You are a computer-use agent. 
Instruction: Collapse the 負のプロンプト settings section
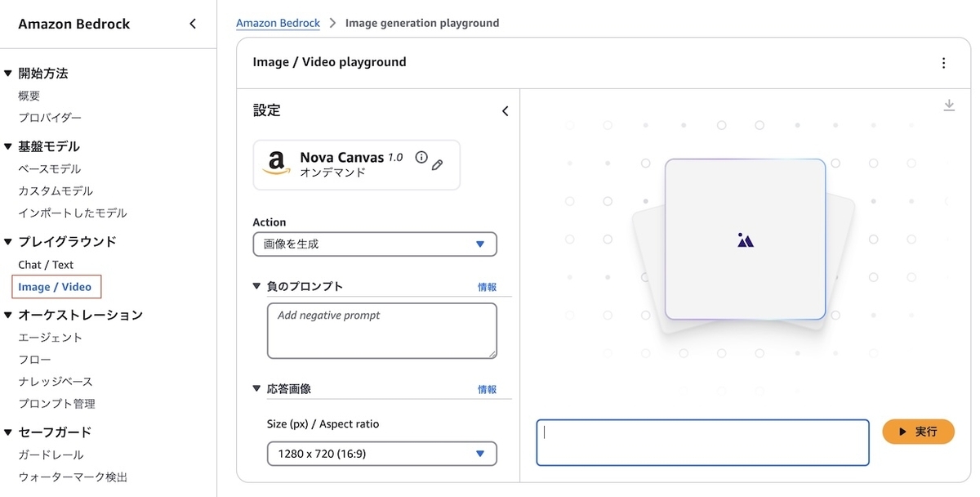pyautogui.click(x=256, y=286)
